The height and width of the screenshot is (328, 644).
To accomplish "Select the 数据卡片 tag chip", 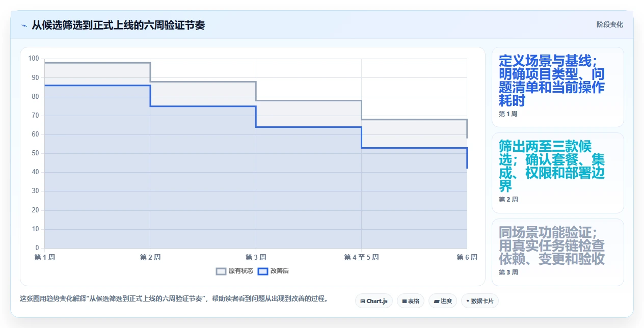I will [x=480, y=301].
